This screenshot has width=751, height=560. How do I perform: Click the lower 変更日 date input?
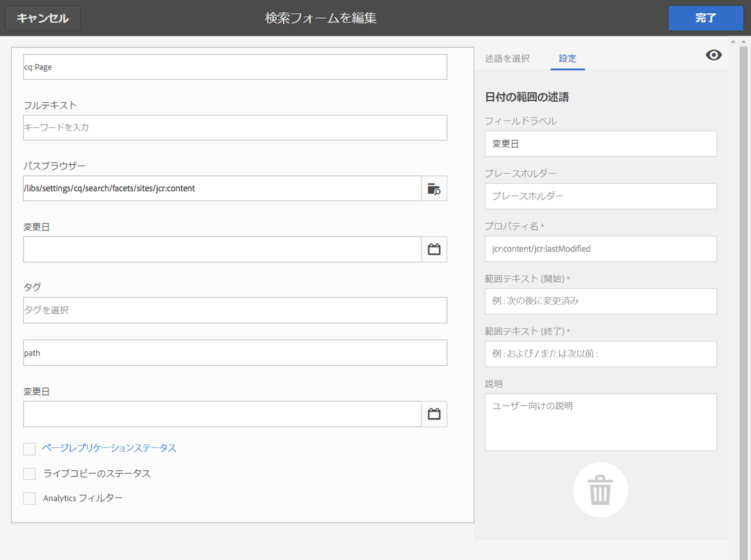click(x=223, y=414)
